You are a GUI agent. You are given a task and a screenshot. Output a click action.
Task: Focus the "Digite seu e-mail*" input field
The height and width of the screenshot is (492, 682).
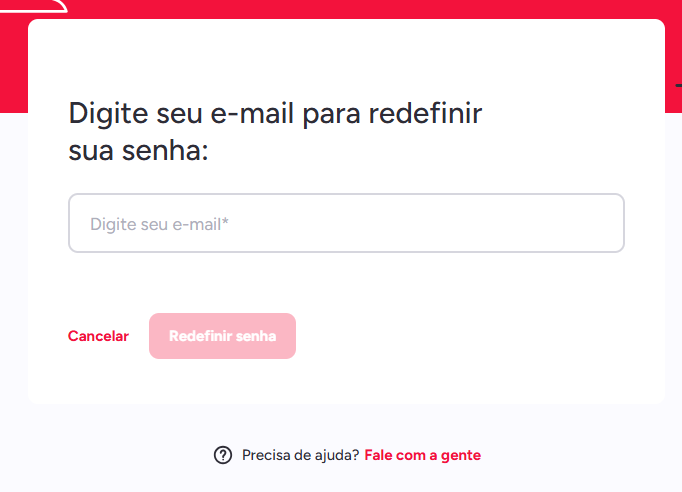coord(346,223)
